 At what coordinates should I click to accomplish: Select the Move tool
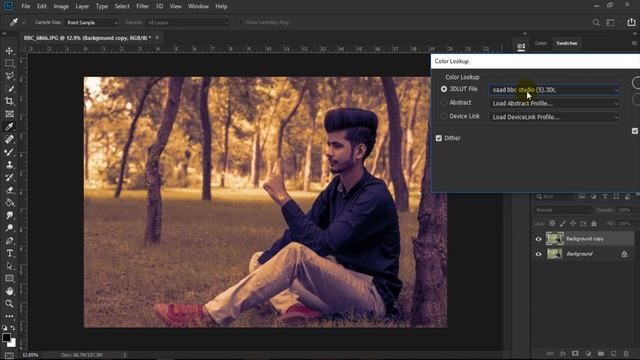click(x=9, y=51)
